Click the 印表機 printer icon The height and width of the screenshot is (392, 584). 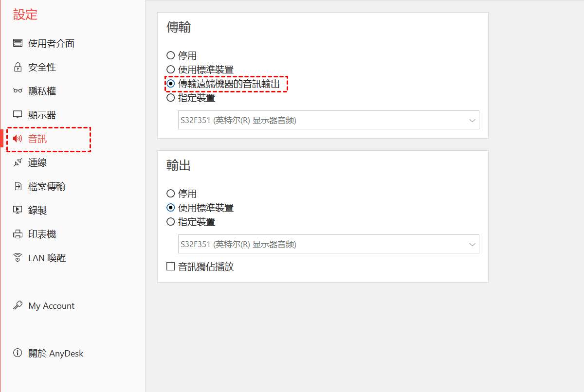[18, 234]
